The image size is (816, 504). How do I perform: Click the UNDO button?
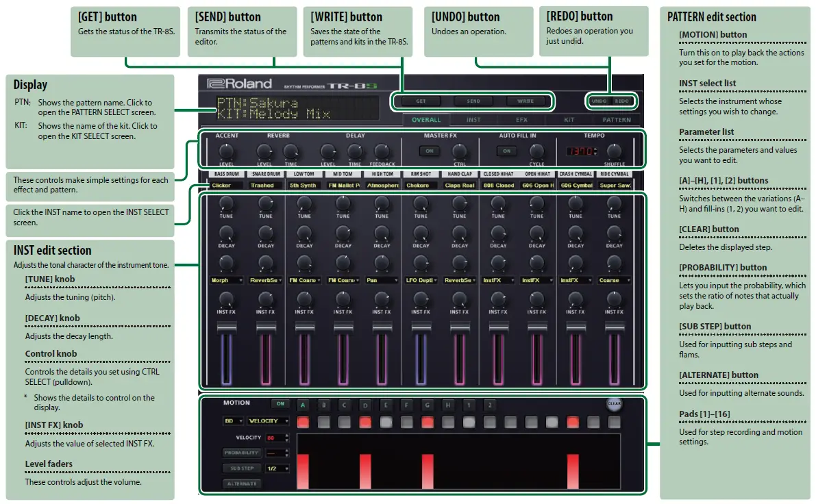click(599, 101)
